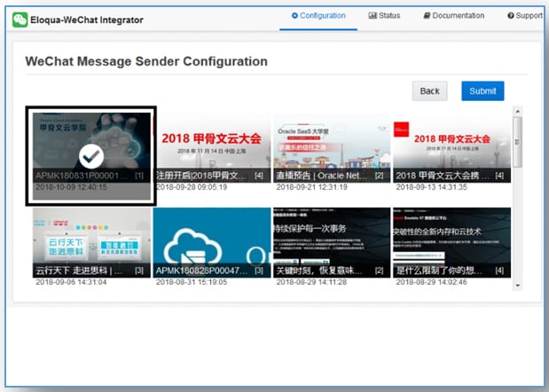Click the Back button
549x392 pixels.
pos(429,91)
